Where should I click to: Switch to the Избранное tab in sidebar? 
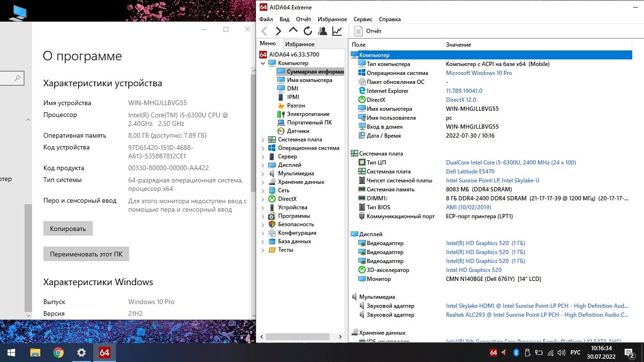pos(300,44)
